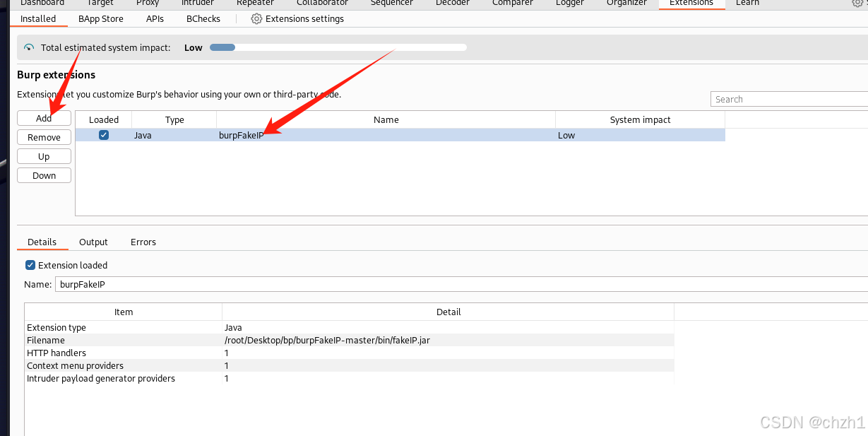
Task: Open the Logger main tab
Action: point(570,4)
